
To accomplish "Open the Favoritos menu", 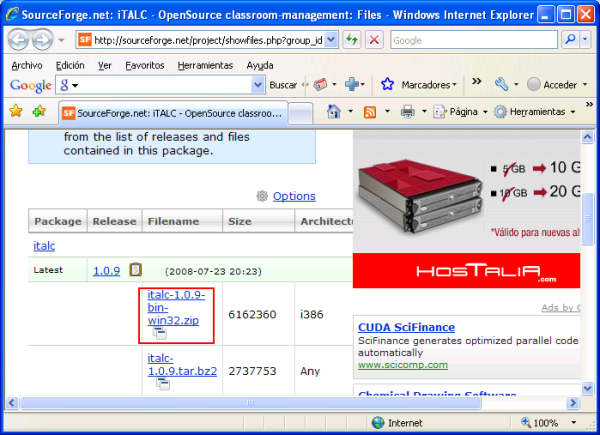I will click(145, 64).
